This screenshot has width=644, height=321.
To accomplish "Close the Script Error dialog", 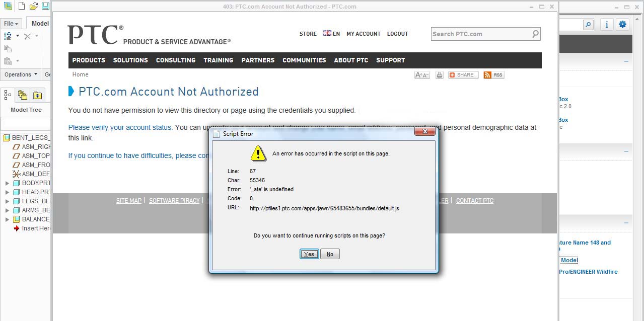I will pyautogui.click(x=424, y=131).
